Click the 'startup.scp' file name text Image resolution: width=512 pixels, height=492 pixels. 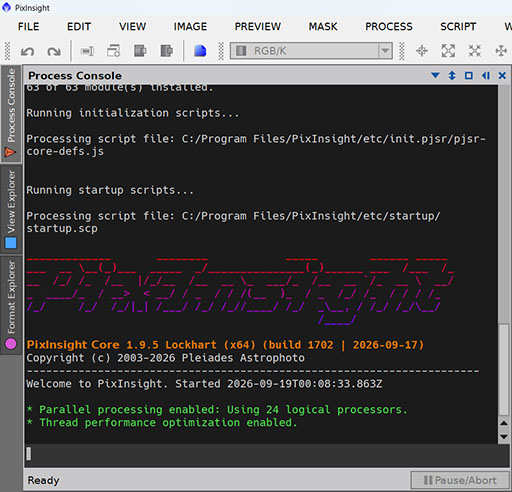[x=62, y=229]
